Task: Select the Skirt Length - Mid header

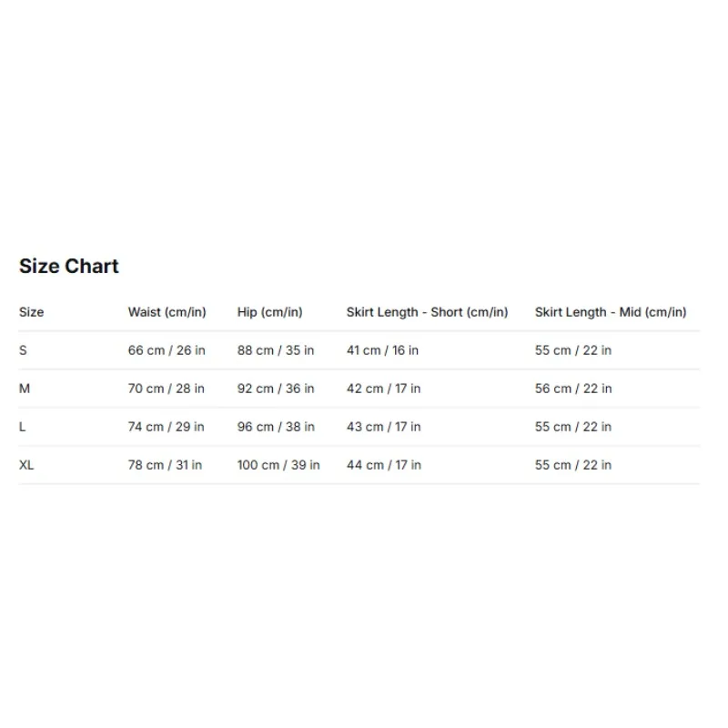Action: pyautogui.click(x=611, y=312)
